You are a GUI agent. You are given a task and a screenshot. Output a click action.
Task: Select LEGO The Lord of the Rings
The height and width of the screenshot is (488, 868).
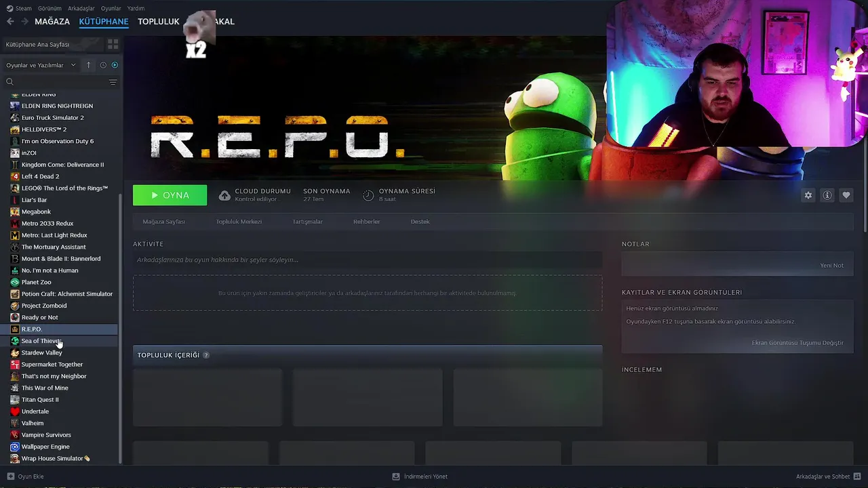(64, 188)
